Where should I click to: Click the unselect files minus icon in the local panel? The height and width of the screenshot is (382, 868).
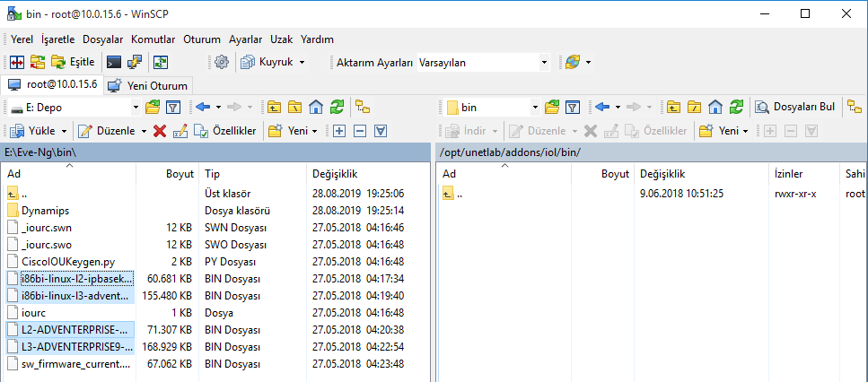click(x=360, y=131)
